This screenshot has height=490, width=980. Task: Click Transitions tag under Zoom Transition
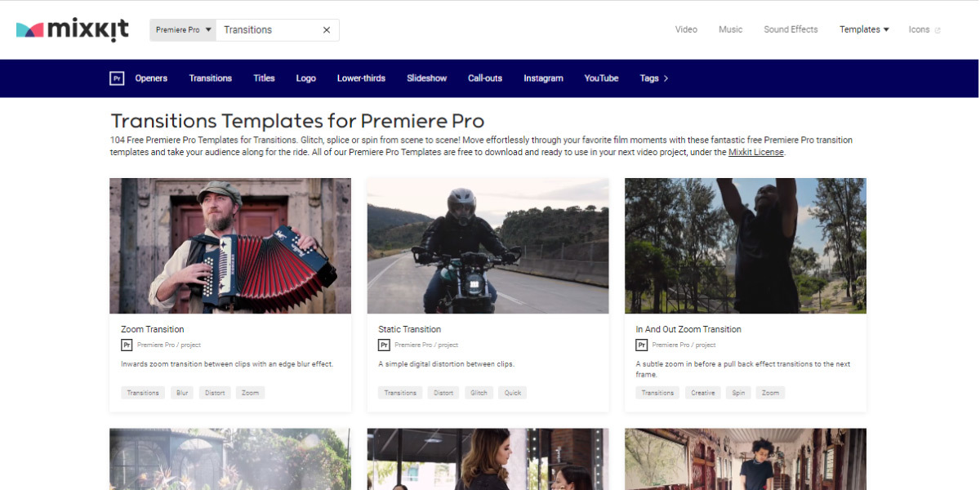coord(143,393)
